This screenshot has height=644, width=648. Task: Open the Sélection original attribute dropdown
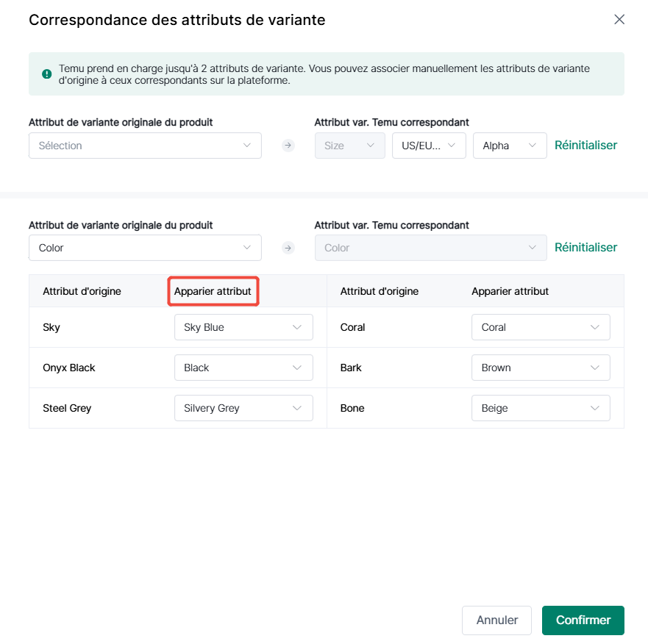145,146
